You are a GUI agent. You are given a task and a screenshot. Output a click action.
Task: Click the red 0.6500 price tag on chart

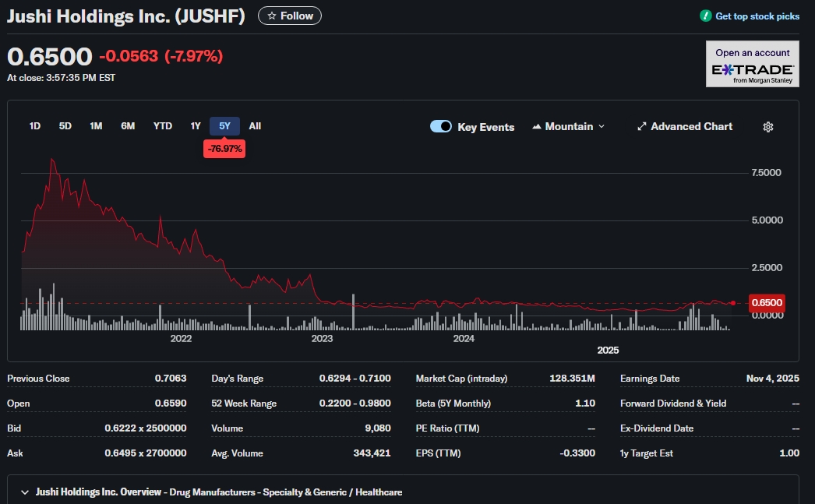tap(767, 302)
